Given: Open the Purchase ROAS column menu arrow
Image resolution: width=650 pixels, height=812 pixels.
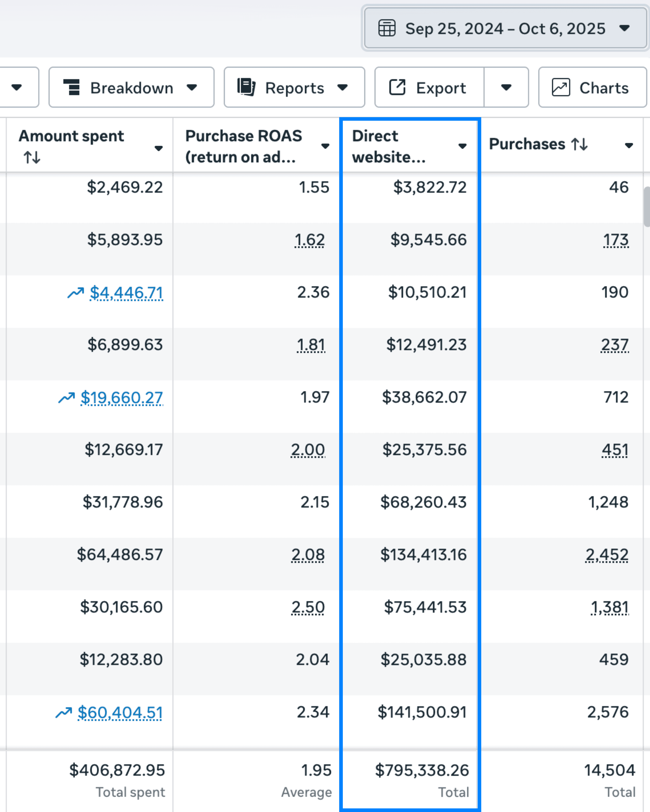Looking at the screenshot, I should click(325, 146).
